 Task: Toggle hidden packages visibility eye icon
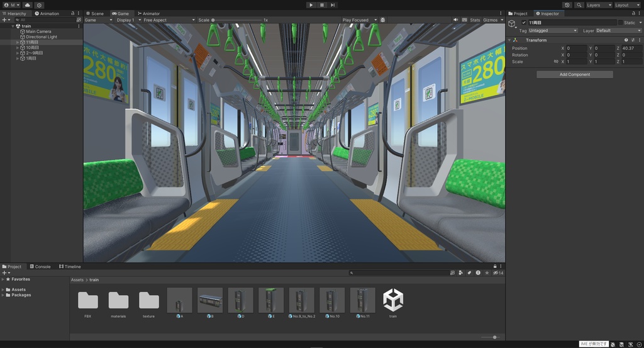[498, 273]
